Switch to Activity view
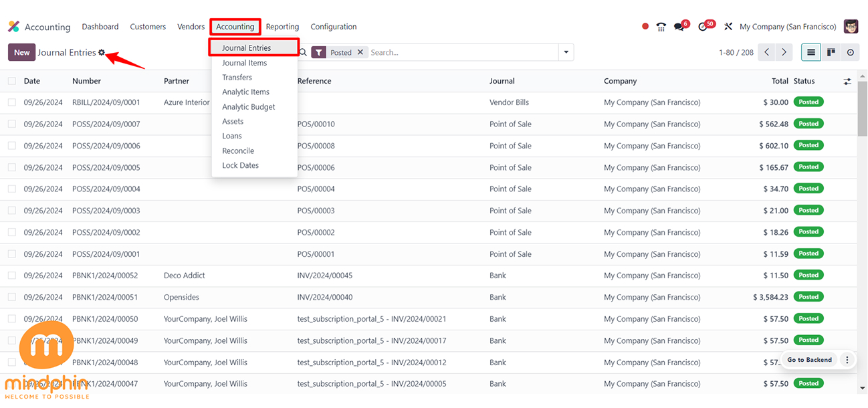Image resolution: width=868 pixels, height=408 pixels. [x=850, y=52]
